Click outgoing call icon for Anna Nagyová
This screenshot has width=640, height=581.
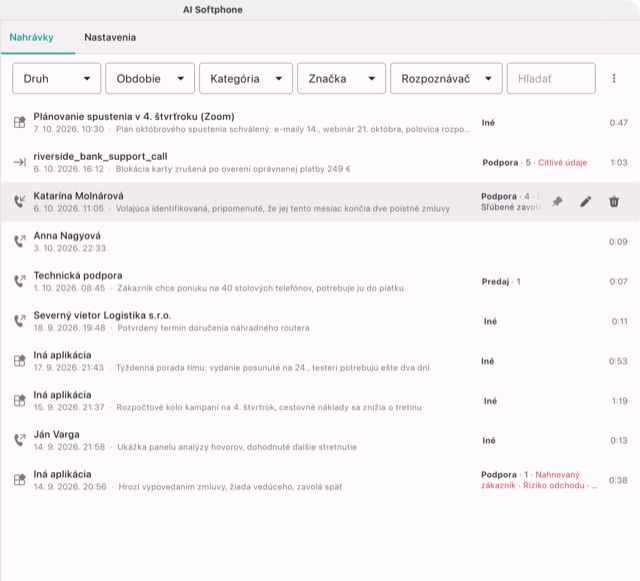[x=20, y=241]
